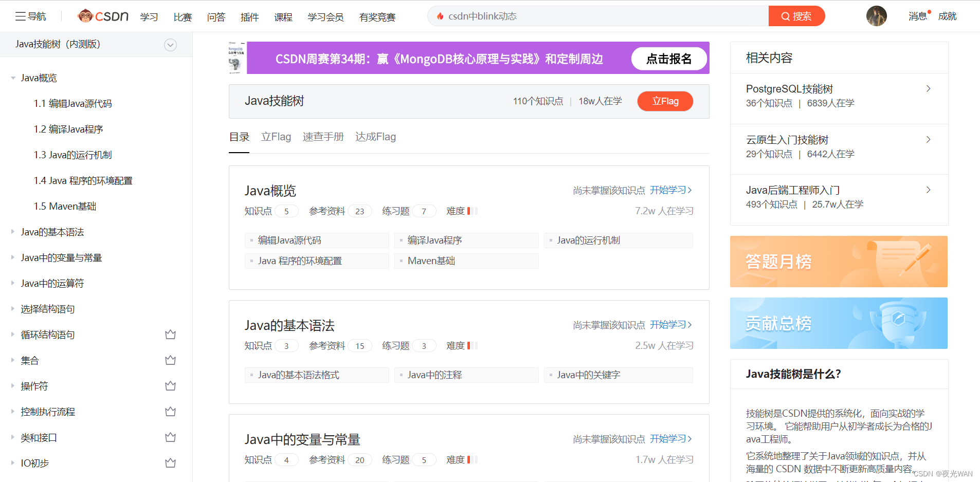Click crown icon beside 循环结构语句
The image size is (980, 482).
coord(171,335)
